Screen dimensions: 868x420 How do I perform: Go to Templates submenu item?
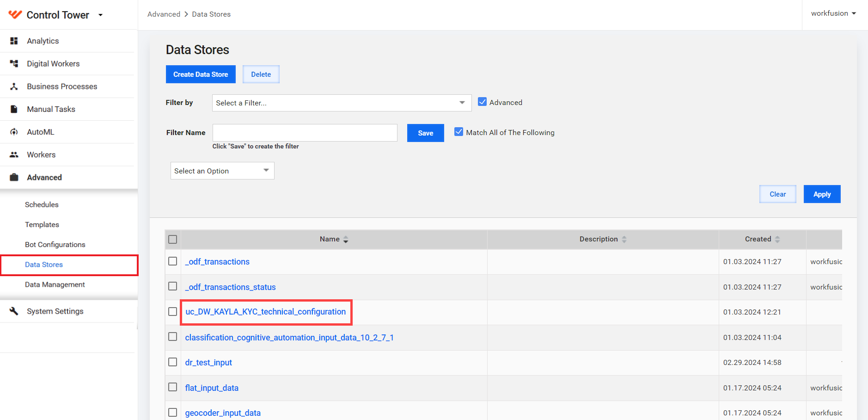[x=42, y=224]
